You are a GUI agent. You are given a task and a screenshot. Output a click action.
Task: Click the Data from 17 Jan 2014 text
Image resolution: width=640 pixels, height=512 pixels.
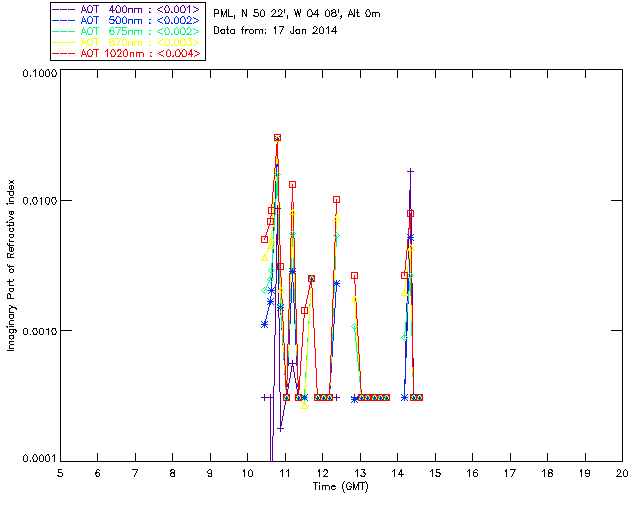276,30
